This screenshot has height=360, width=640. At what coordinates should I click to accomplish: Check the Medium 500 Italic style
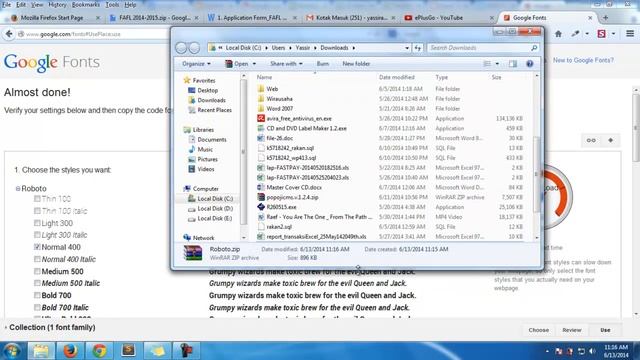click(37, 283)
